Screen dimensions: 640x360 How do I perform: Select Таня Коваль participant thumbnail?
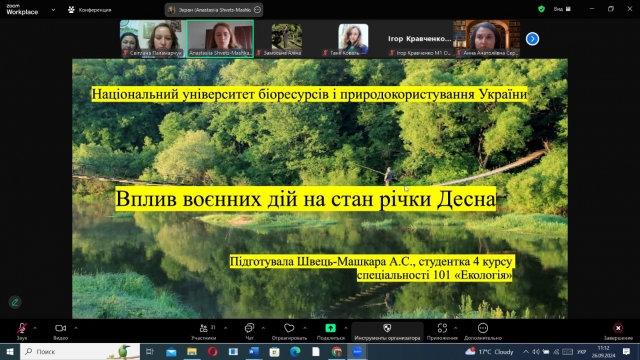[x=353, y=40]
